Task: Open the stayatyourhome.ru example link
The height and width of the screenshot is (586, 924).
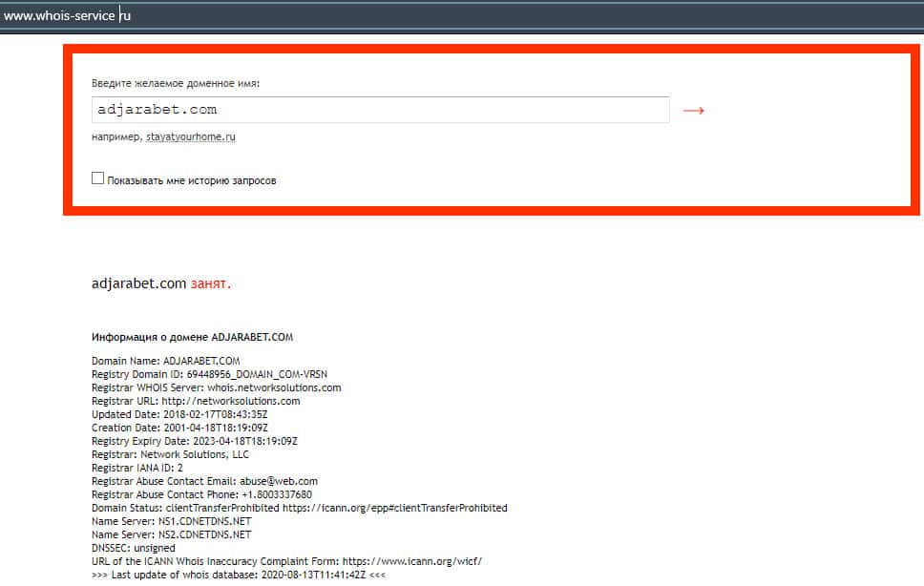Action: click(x=191, y=136)
